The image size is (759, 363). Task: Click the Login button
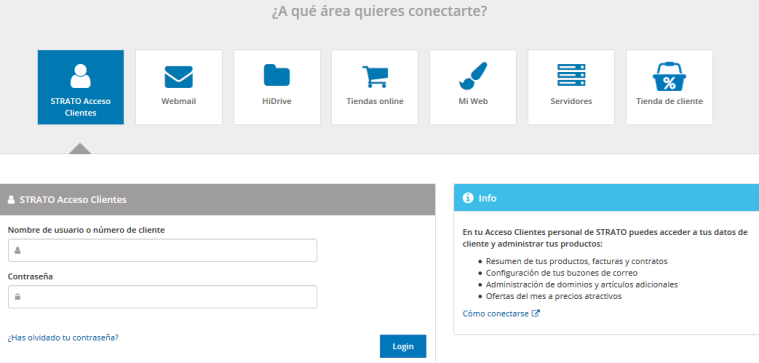click(403, 346)
